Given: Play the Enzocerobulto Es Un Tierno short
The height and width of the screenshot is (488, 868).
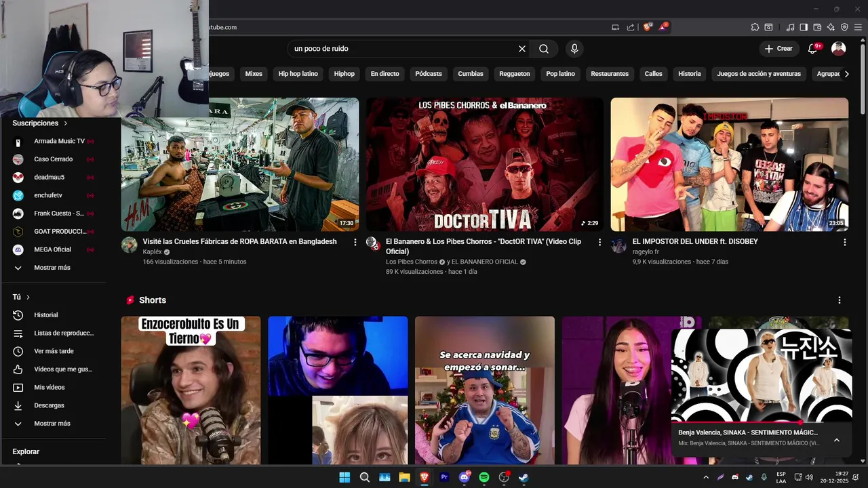Looking at the screenshot, I should point(191,390).
